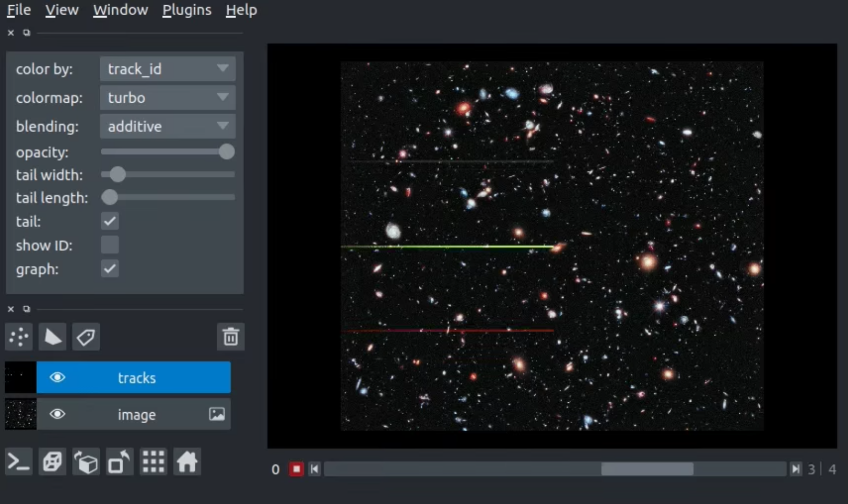
Task: Create a new points layer
Action: [19, 337]
